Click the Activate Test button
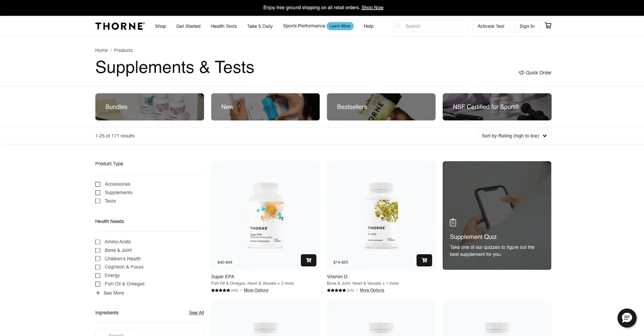644x336 pixels. [491, 26]
